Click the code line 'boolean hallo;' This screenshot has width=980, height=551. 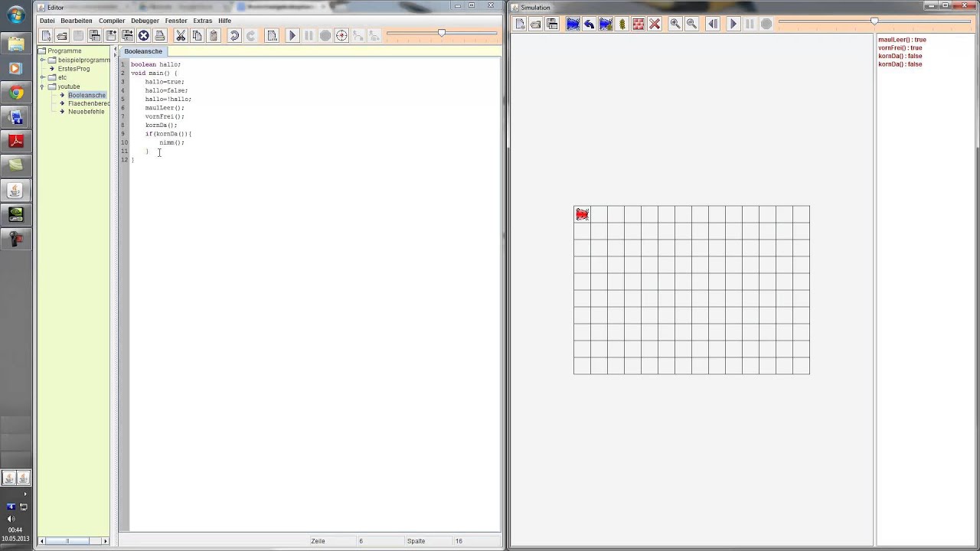tap(155, 64)
